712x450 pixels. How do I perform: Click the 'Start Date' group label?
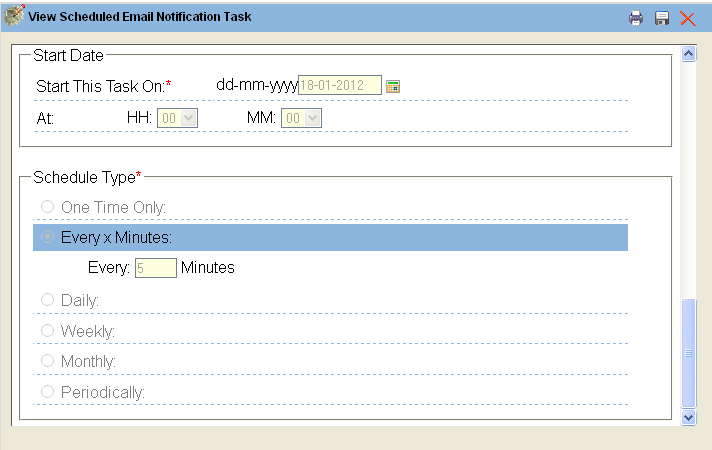pyautogui.click(x=69, y=55)
